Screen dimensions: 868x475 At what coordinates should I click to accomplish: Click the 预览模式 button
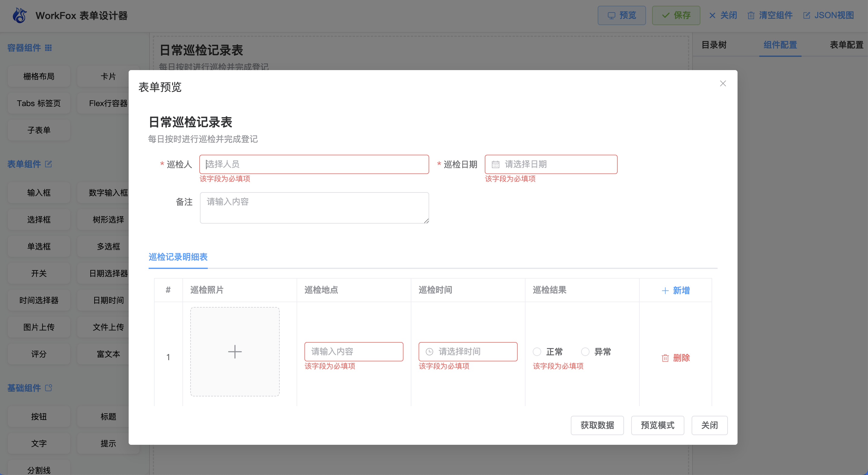point(657,425)
